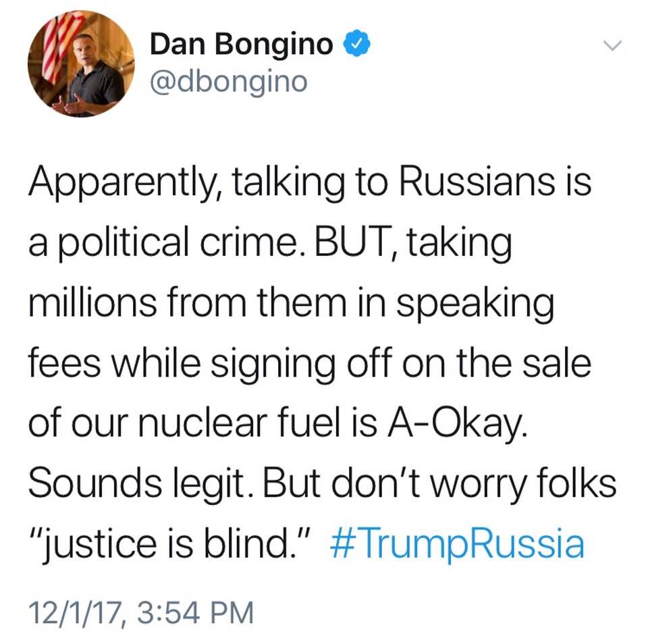Open Dan Bongino's profile avatar photo
This screenshot has width=648, height=644.
click(81, 63)
